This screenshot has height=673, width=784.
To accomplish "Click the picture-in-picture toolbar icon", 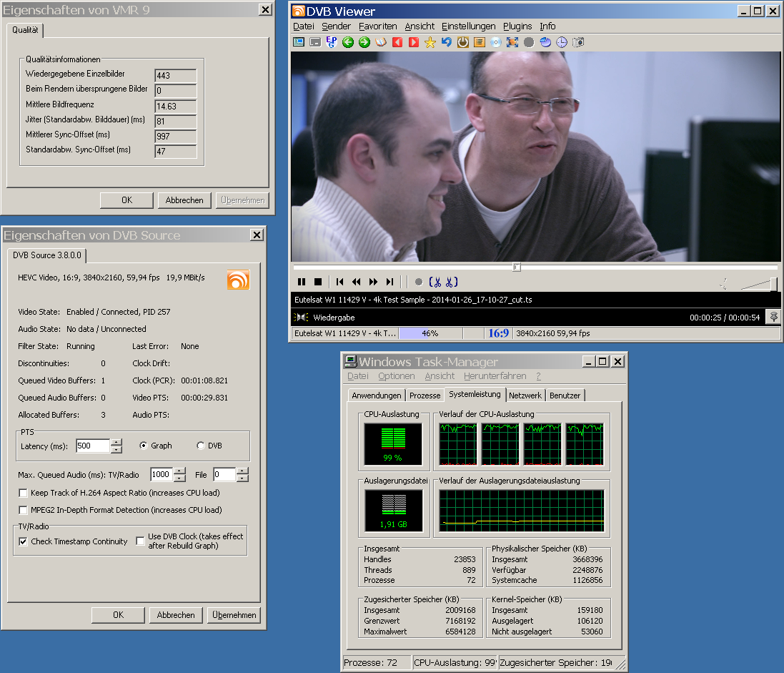I will (315, 42).
